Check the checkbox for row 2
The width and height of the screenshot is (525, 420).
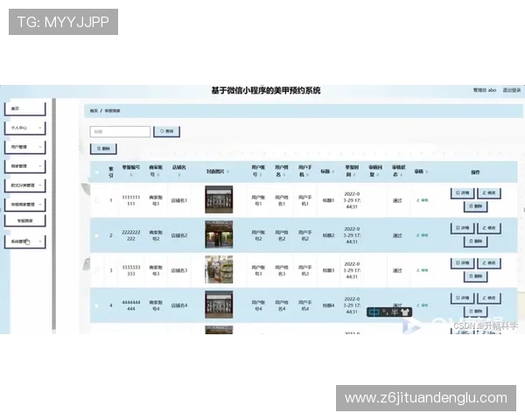(97, 235)
